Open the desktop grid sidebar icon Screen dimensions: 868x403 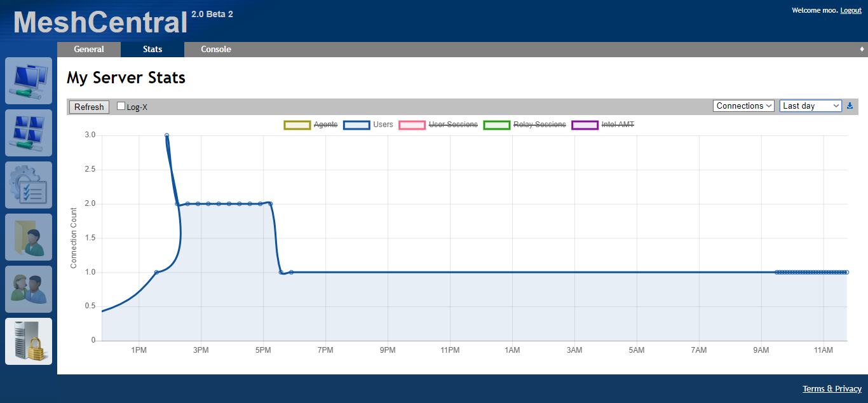(29, 133)
